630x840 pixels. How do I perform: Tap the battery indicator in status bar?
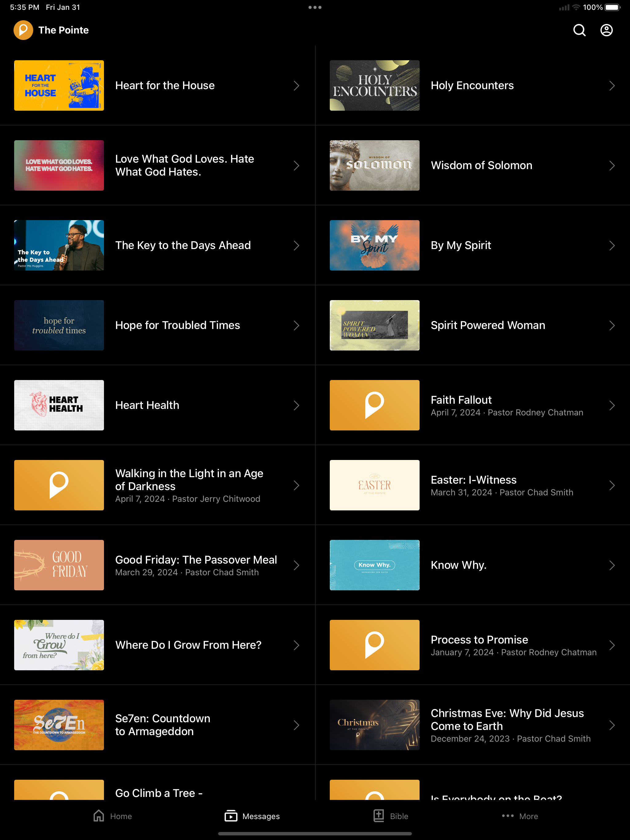coord(612,7)
